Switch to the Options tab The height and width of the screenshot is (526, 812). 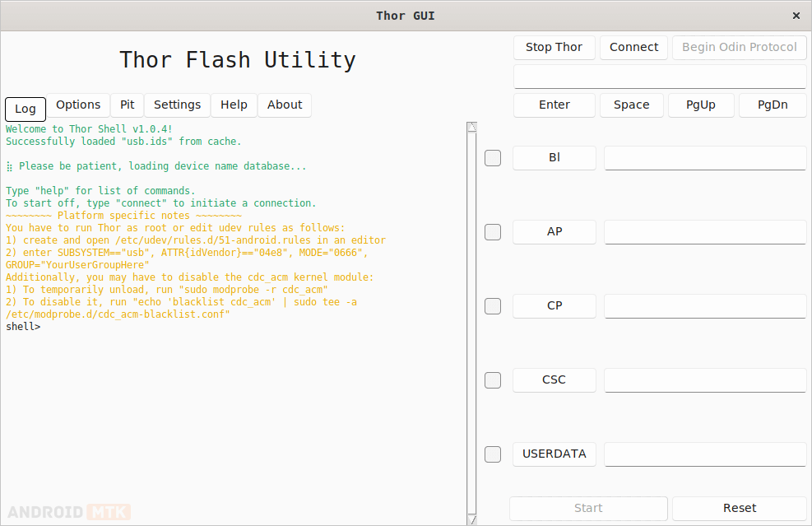[78, 105]
